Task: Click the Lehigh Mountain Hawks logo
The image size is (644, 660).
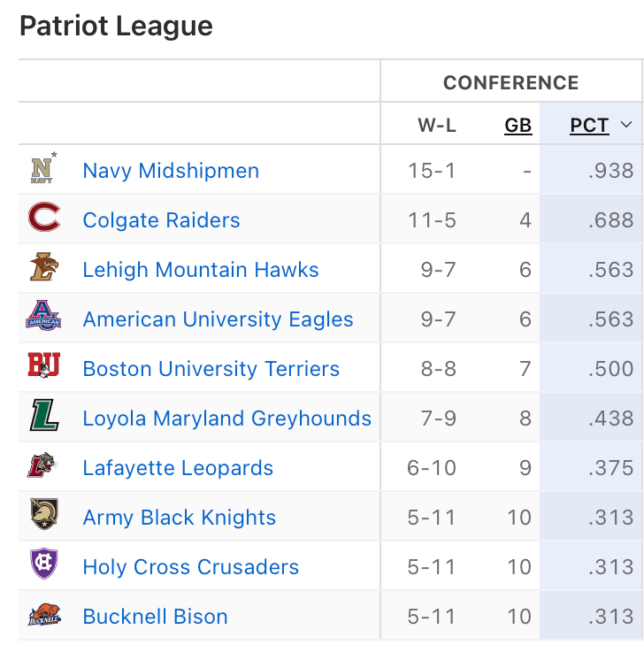Action: [43, 268]
